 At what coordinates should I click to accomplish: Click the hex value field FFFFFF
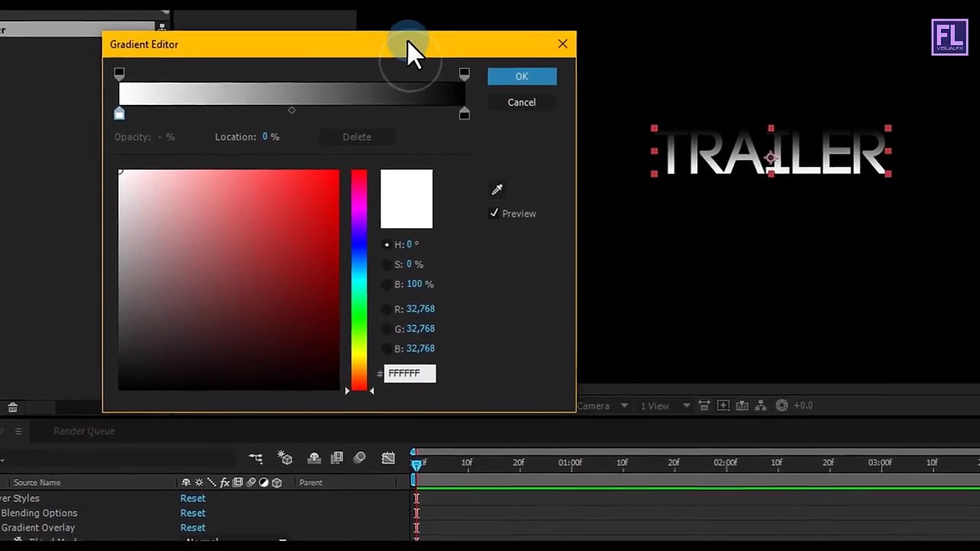point(410,373)
